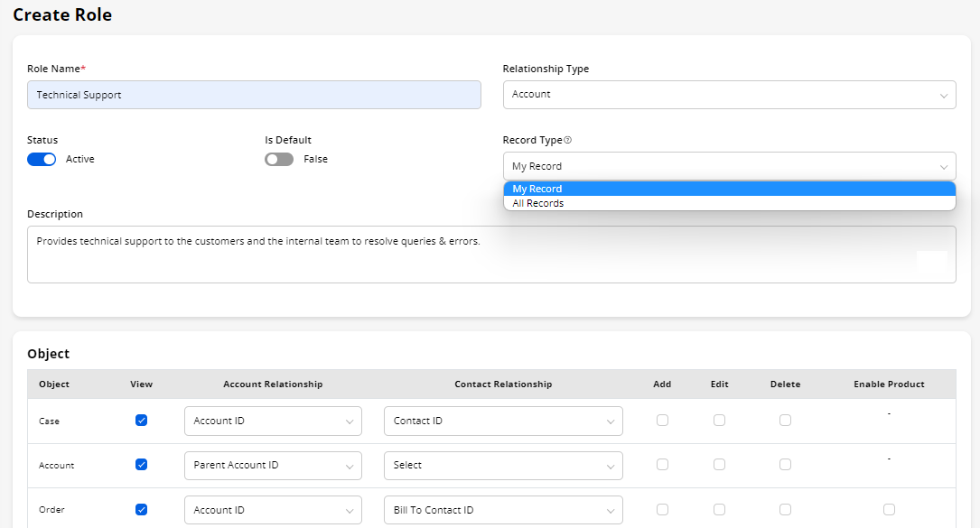
Task: Check the Add checkbox for Case
Action: point(662,421)
